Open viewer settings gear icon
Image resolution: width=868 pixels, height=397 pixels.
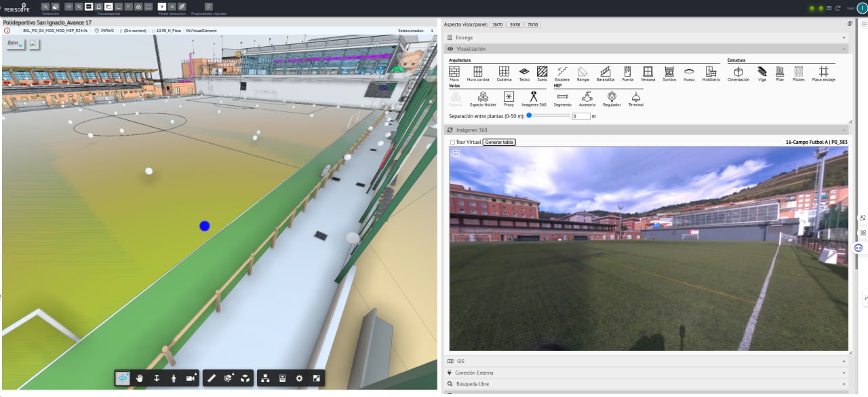click(299, 379)
